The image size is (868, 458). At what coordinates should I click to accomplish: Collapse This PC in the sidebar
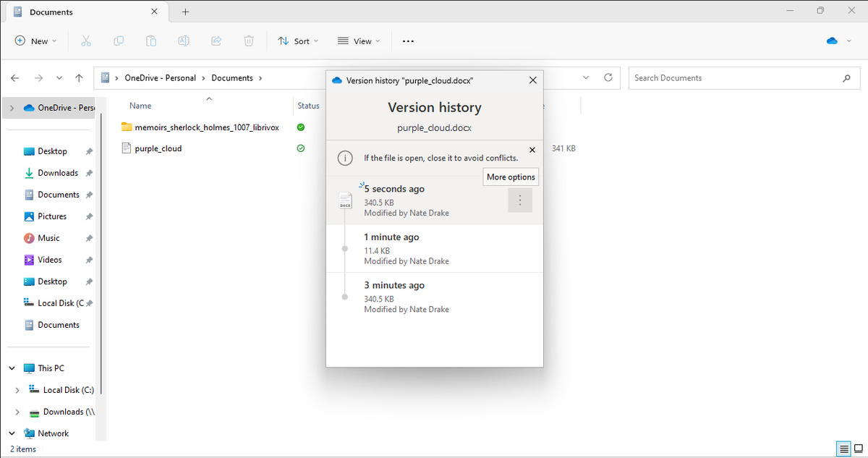click(11, 368)
